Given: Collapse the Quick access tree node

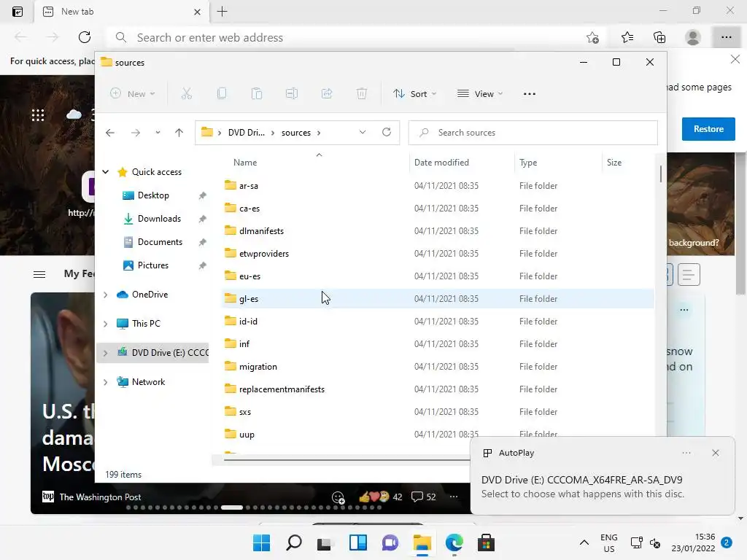Looking at the screenshot, I should [106, 172].
